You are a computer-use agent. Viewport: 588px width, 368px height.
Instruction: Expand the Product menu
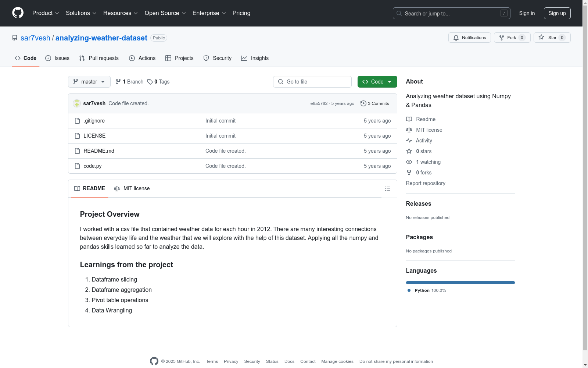[46, 13]
